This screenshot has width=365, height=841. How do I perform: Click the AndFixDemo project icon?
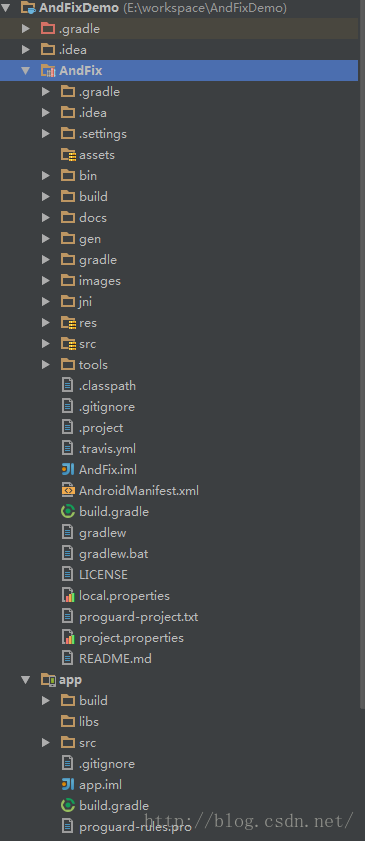coord(28,8)
